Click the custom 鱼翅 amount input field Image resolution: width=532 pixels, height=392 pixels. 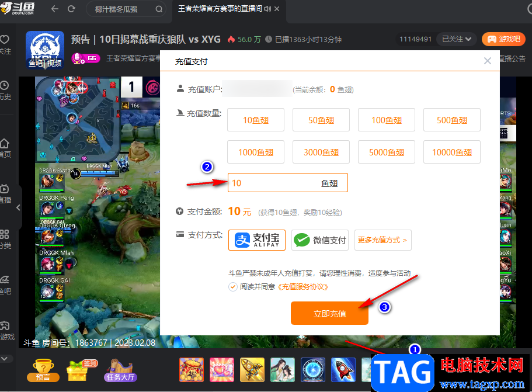tap(288, 183)
